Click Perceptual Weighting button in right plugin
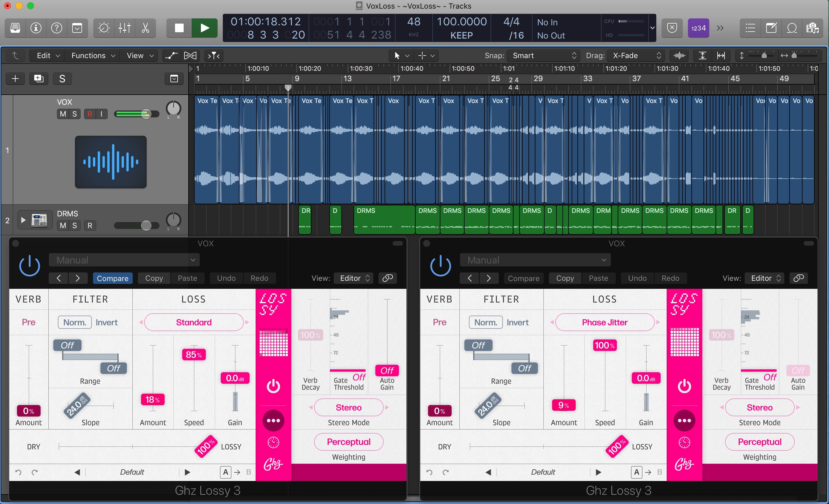829x504 pixels. pos(759,442)
